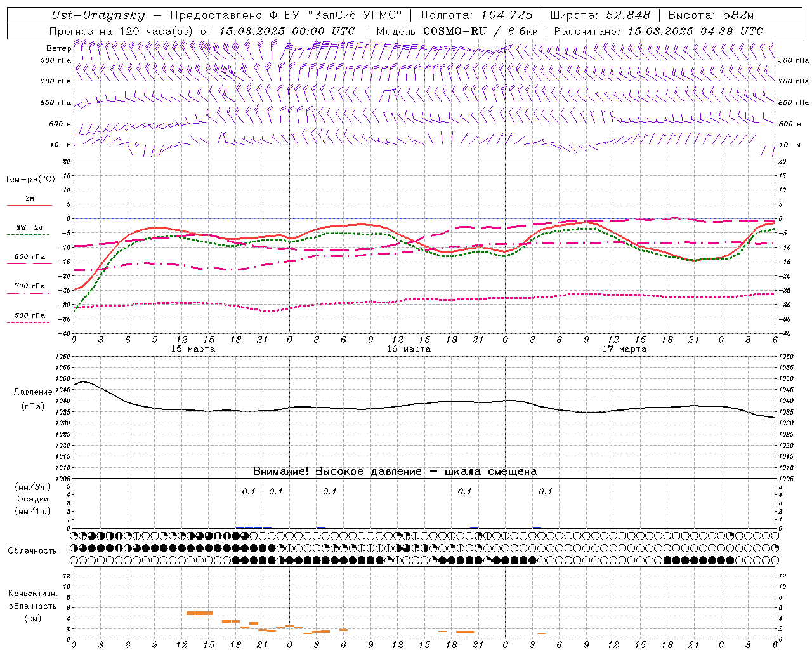Click "700 гПа" in the temperature legend
Image resolution: width=812 pixels, height=650 pixels.
pyautogui.click(x=29, y=286)
